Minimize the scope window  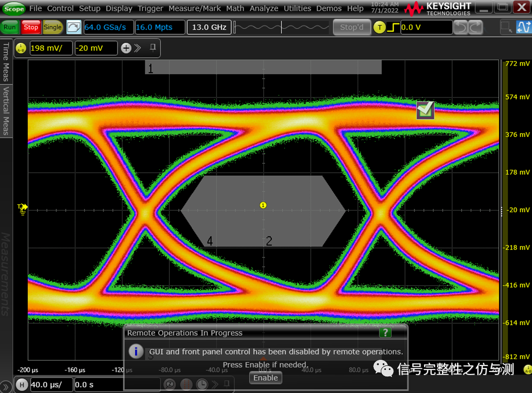483,8
